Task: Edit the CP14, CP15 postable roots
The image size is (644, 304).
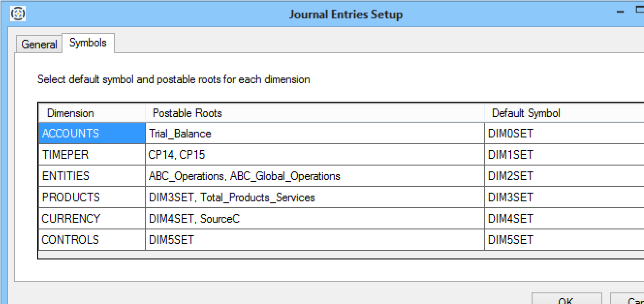Action: click(x=314, y=155)
